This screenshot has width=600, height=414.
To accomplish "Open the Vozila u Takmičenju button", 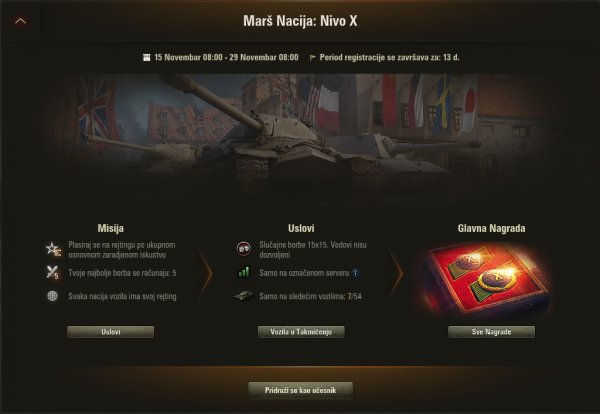I will pyautogui.click(x=301, y=332).
